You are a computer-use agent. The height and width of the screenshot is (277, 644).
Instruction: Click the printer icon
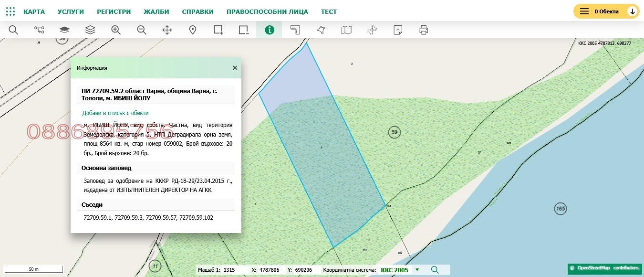tap(424, 30)
